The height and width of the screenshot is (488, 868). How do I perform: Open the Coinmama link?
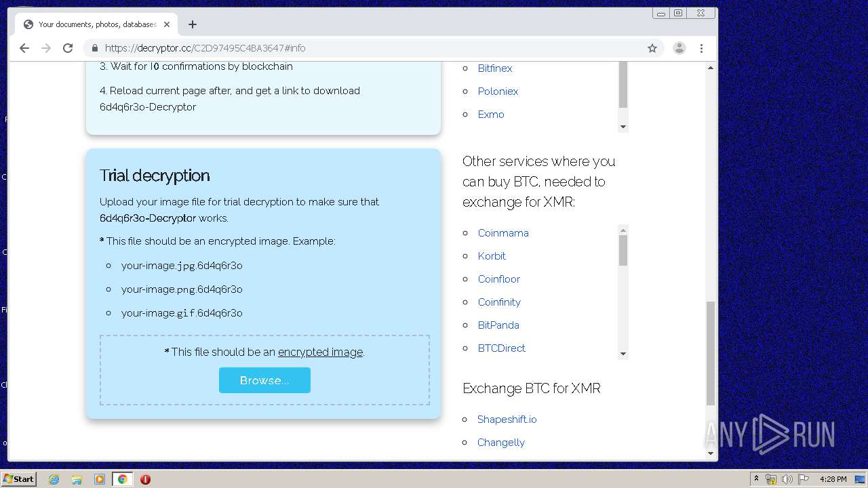coord(503,233)
